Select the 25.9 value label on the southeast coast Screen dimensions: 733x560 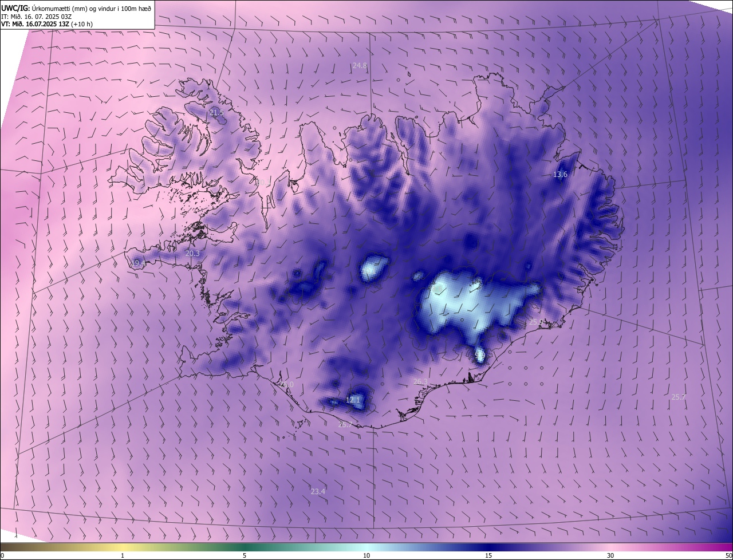tap(536, 322)
